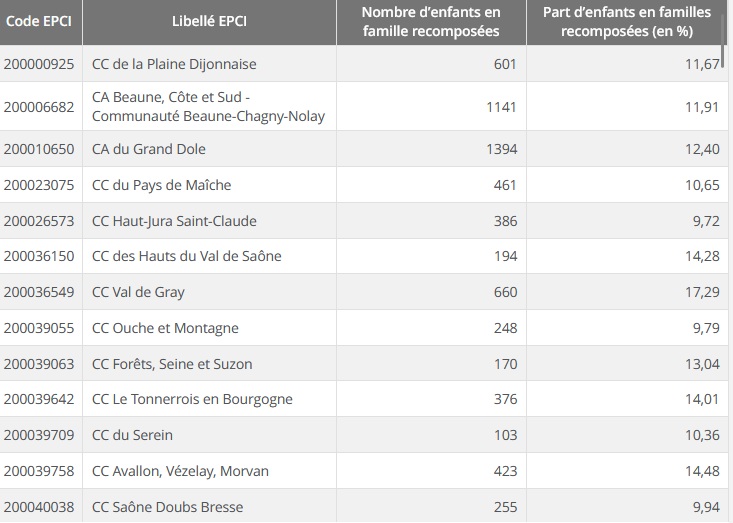The width and height of the screenshot is (733, 523).
Task: Click code 200023075 cell
Action: click(x=39, y=185)
